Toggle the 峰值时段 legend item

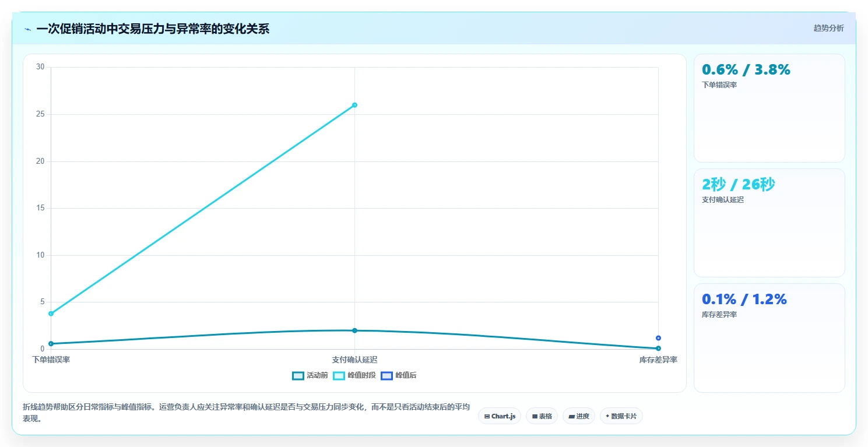(x=354, y=375)
